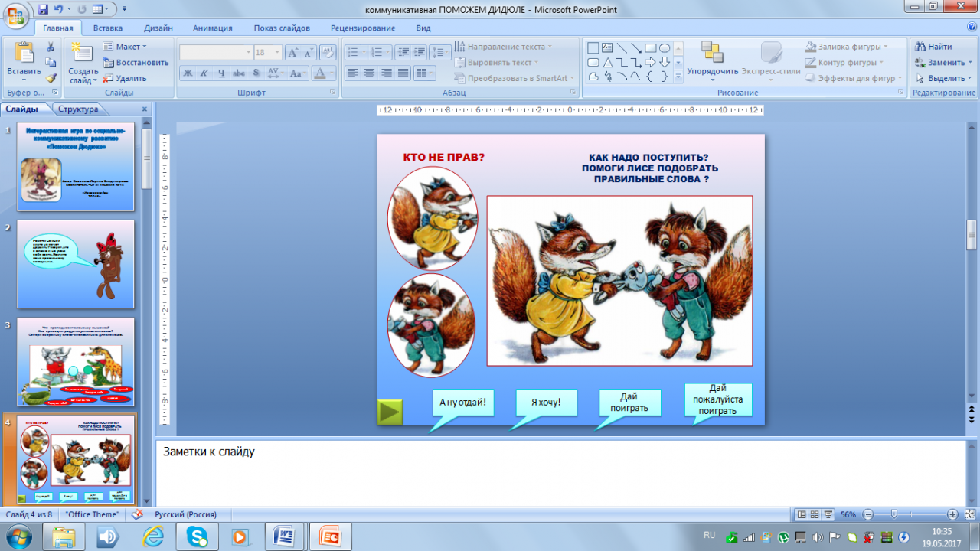Increase font size with the large A icon
This screenshot has height=551, width=980.
[x=293, y=53]
